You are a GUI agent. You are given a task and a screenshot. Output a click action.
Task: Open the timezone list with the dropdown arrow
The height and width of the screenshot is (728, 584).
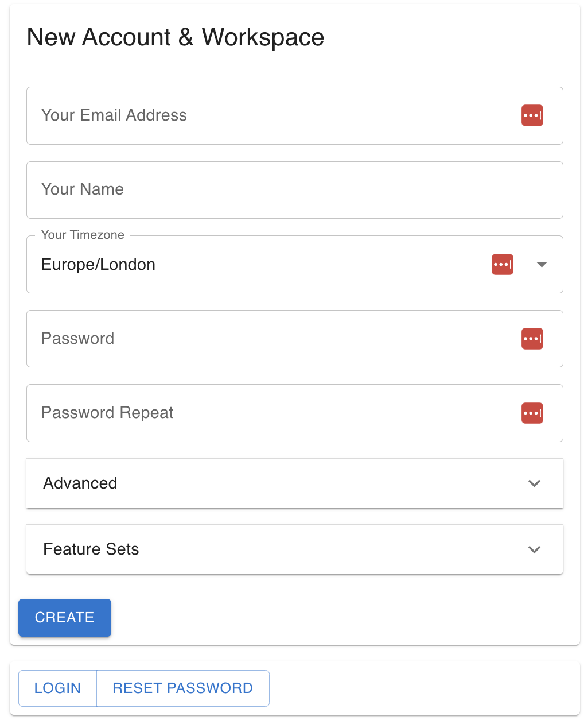tap(541, 265)
